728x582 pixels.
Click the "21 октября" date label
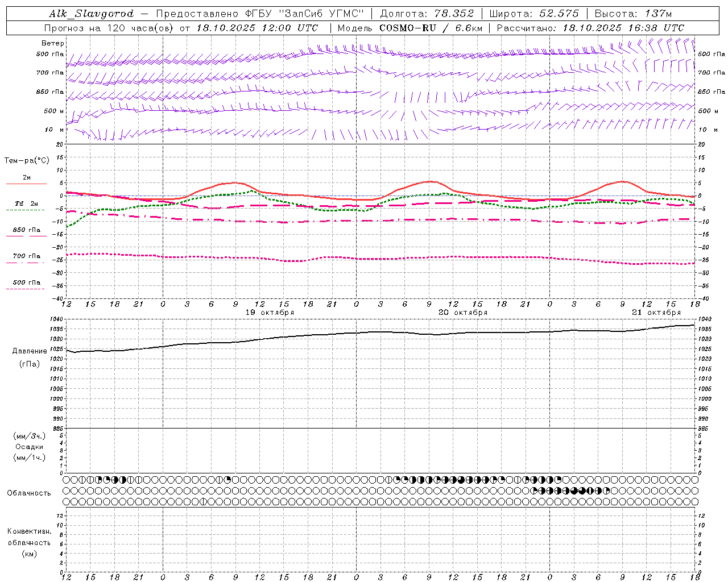click(x=656, y=313)
